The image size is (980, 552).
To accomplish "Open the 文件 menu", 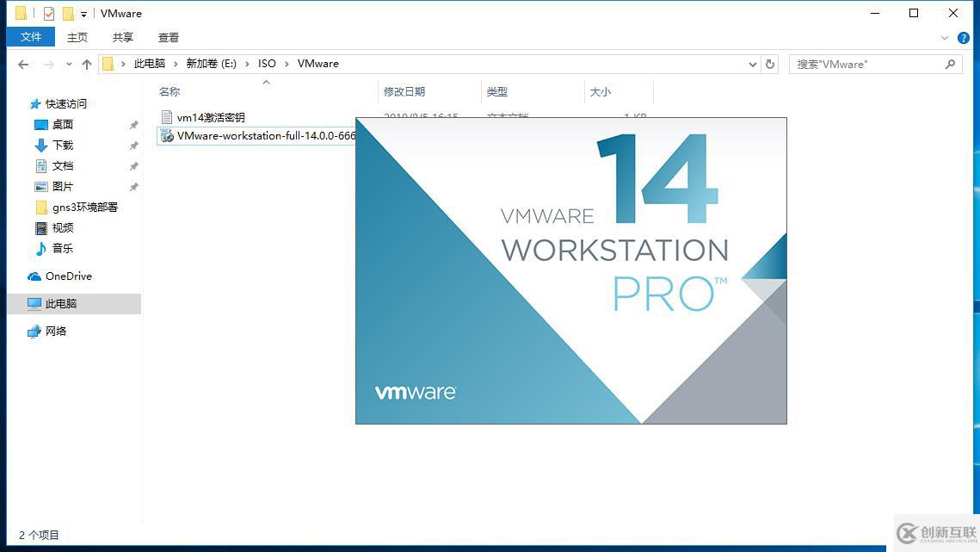I will click(x=30, y=37).
